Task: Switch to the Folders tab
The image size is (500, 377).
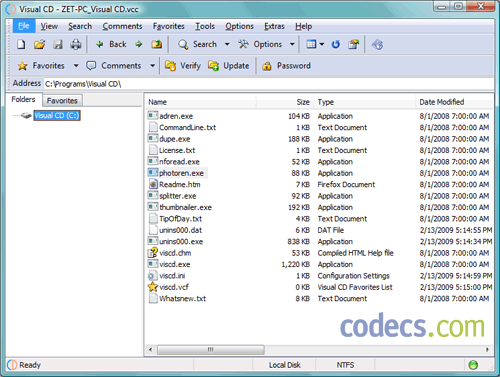Action: pos(23,99)
